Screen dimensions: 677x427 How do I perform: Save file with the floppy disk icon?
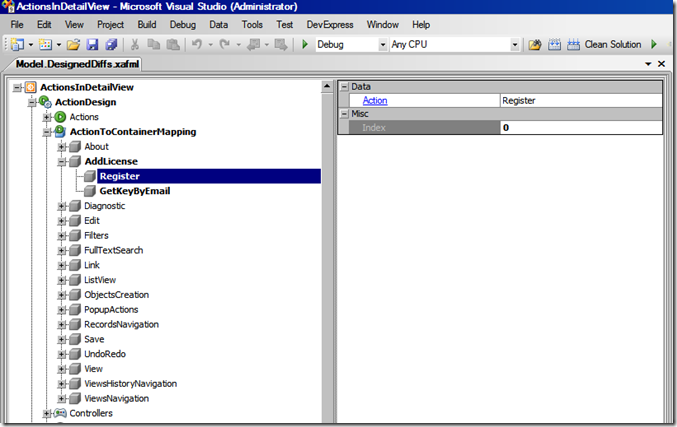pyautogui.click(x=92, y=44)
